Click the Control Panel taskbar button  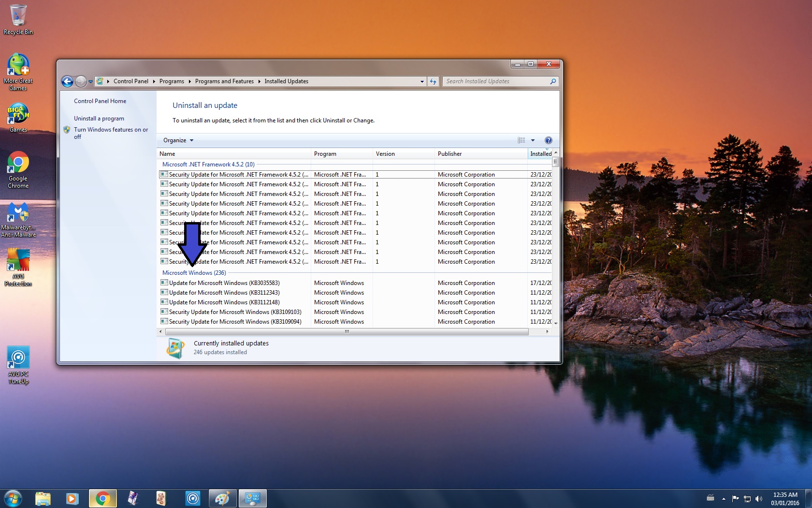[253, 498]
